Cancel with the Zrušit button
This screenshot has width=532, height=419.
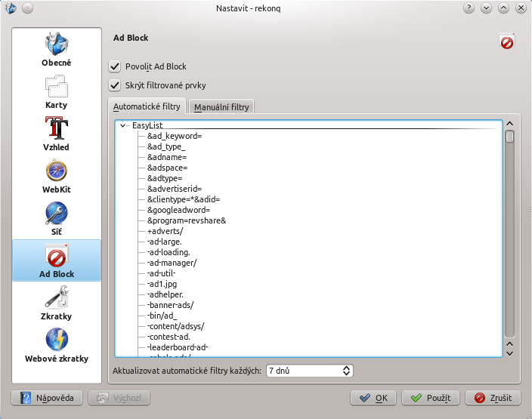point(493,398)
